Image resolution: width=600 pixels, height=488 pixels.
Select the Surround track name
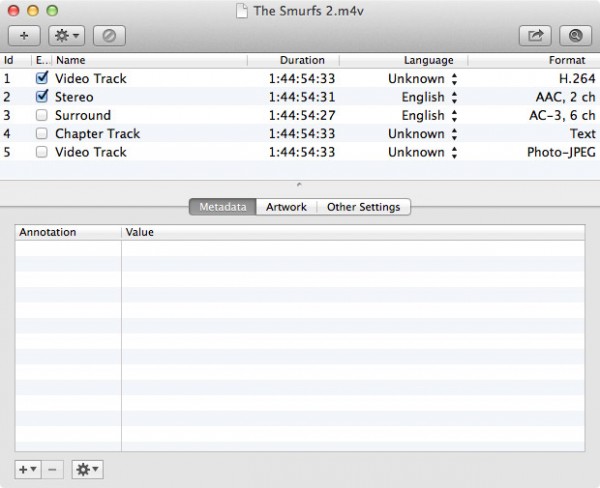coord(83,115)
